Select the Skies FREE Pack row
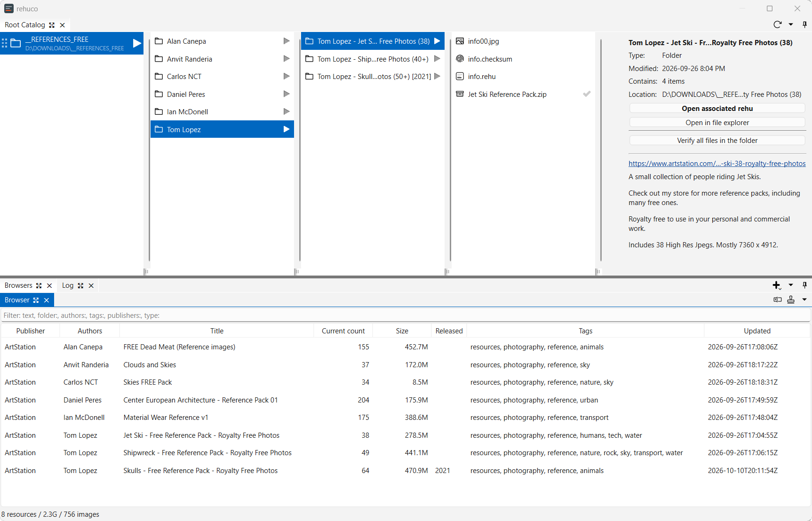Viewport: 812px width, 521px height. [406, 382]
